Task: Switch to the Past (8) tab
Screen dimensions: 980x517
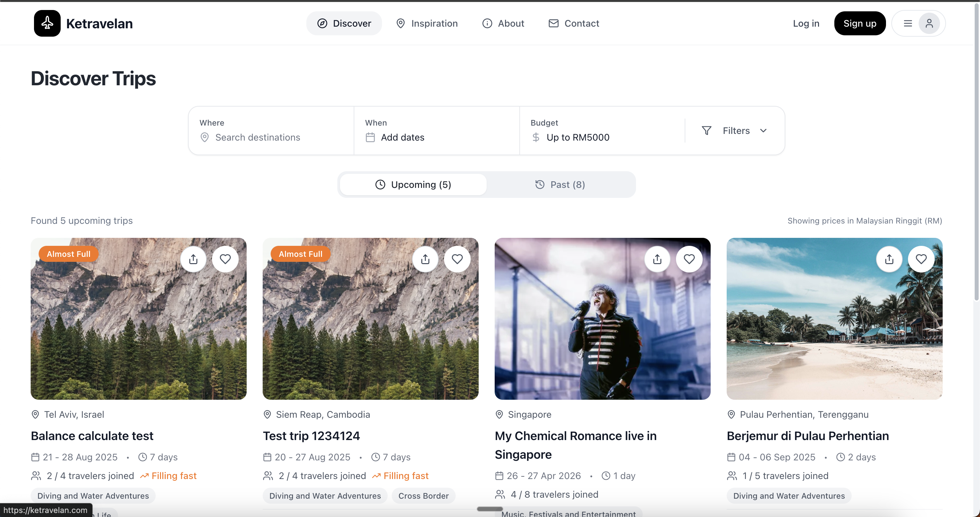Action: pos(560,184)
